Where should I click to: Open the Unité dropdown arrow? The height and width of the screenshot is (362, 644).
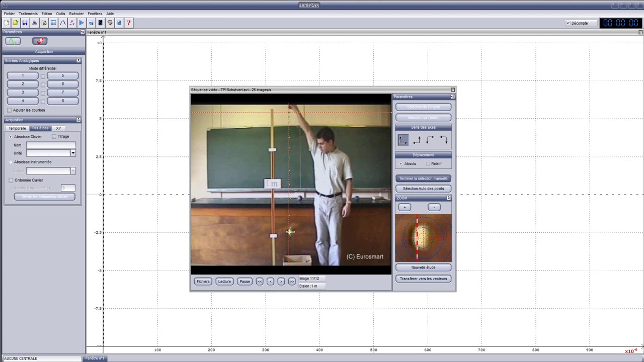(x=73, y=153)
